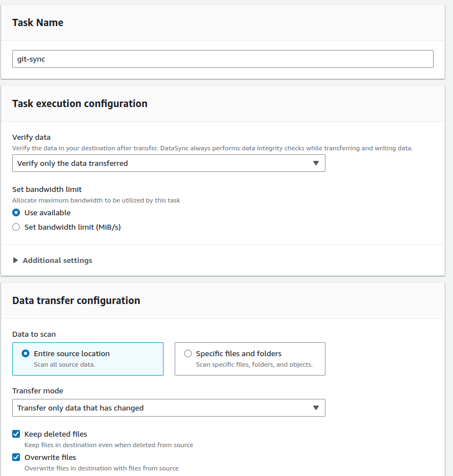Click the "Scan specific files, folders, and objects" description

(x=254, y=364)
